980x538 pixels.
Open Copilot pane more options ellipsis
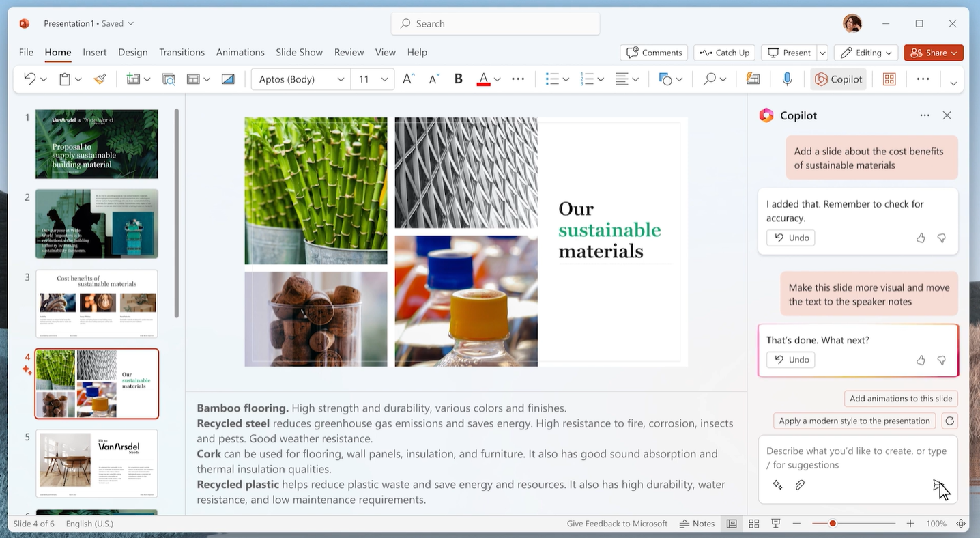pyautogui.click(x=925, y=115)
